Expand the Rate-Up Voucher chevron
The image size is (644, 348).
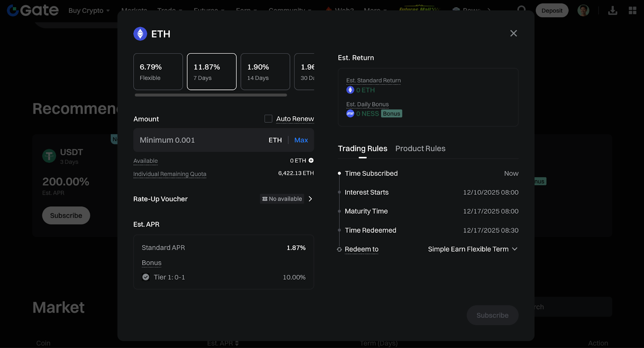click(x=310, y=199)
